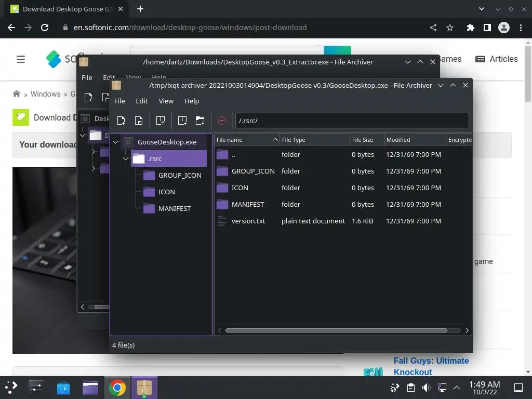Viewport: 532px width, 399px height.
Task: Click the archive path field showing /.rsrc/
Action: tap(352, 121)
